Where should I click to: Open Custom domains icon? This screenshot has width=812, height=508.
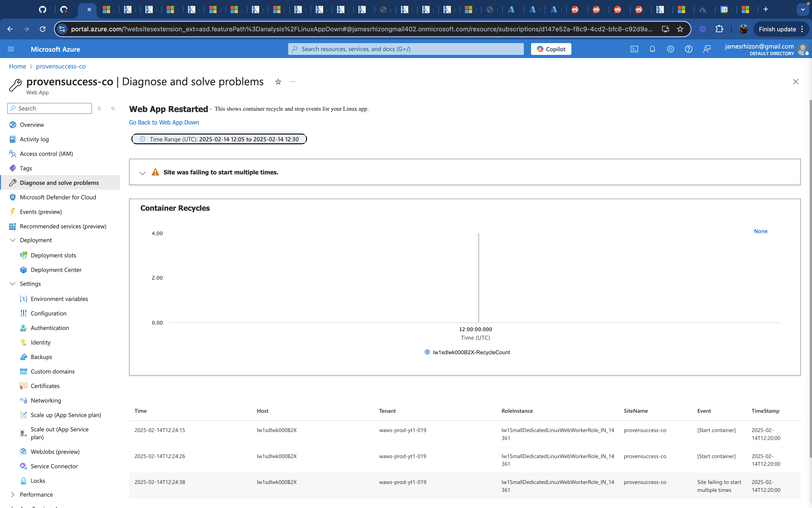[24, 371]
